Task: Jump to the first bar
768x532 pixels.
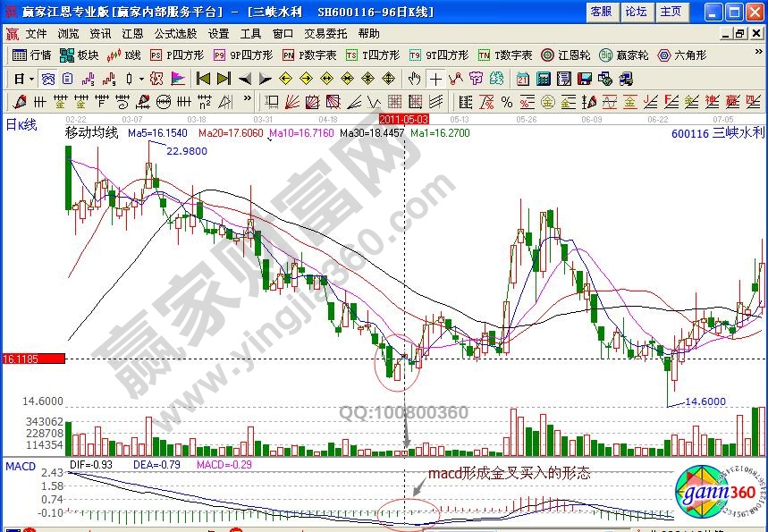Action: [x=203, y=79]
